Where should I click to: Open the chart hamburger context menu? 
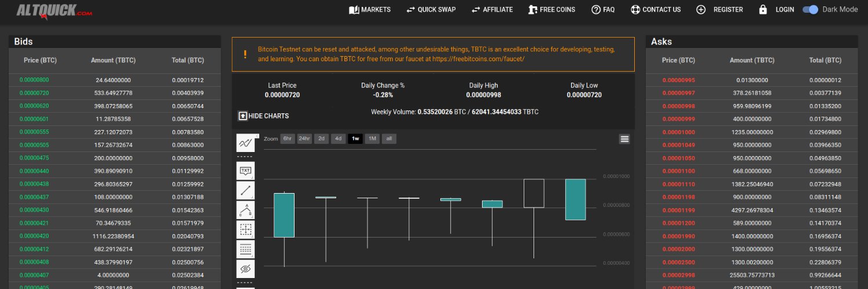624,139
